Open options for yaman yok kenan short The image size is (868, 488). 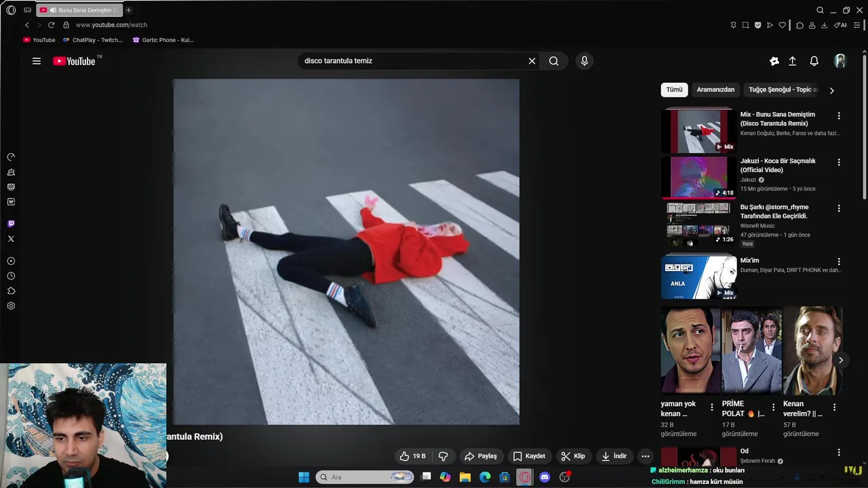(712, 407)
